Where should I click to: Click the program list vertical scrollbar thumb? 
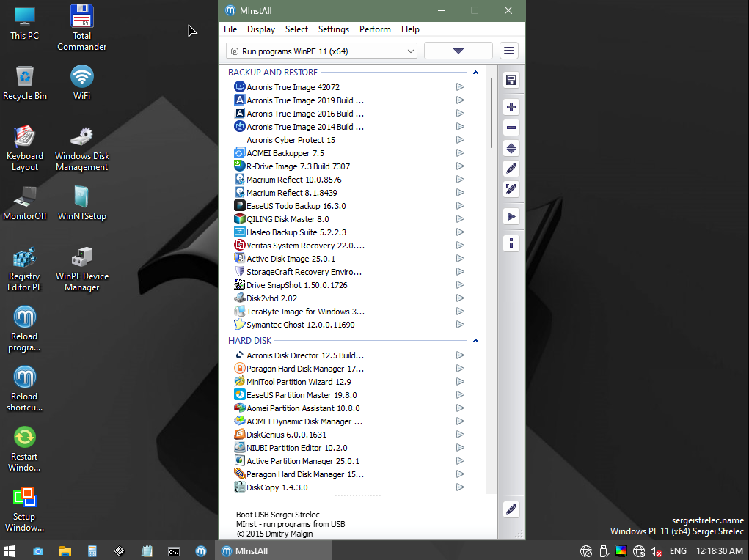click(491, 112)
